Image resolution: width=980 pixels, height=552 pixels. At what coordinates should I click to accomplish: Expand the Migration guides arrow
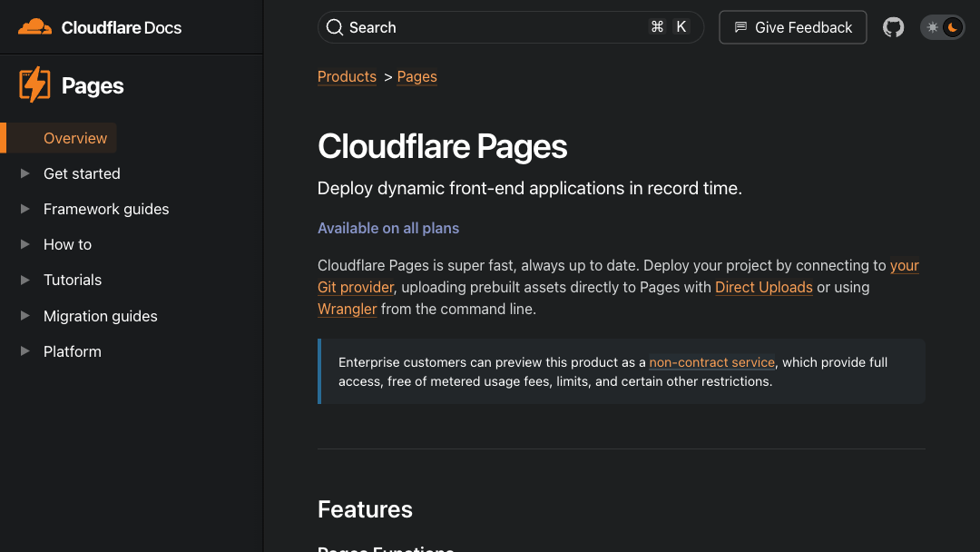(25, 316)
